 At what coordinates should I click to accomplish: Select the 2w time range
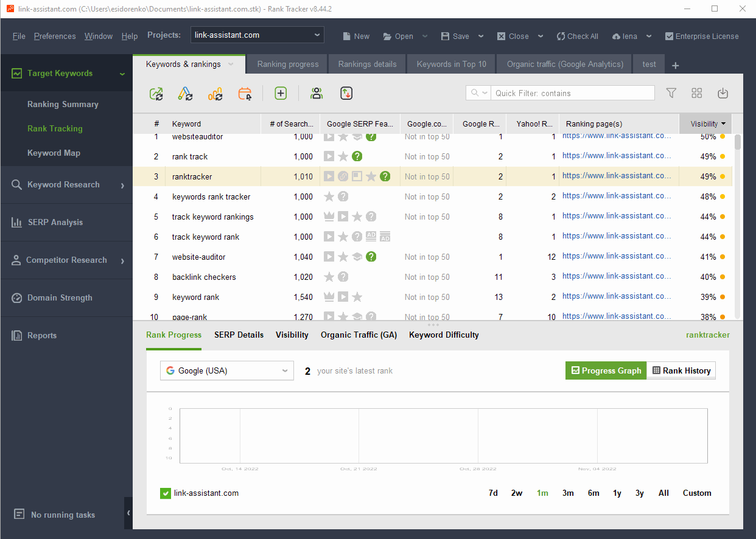coord(517,493)
